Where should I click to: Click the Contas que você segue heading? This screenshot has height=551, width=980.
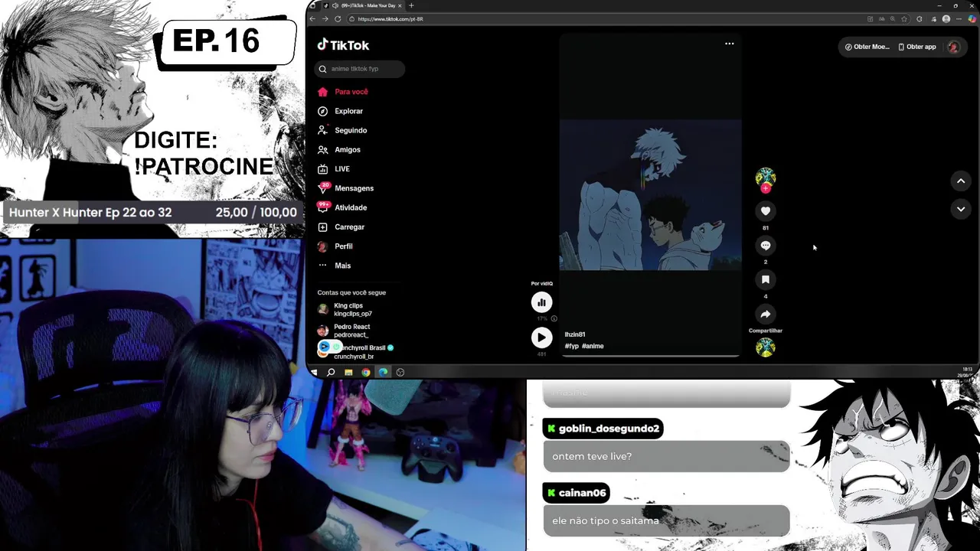pyautogui.click(x=351, y=292)
